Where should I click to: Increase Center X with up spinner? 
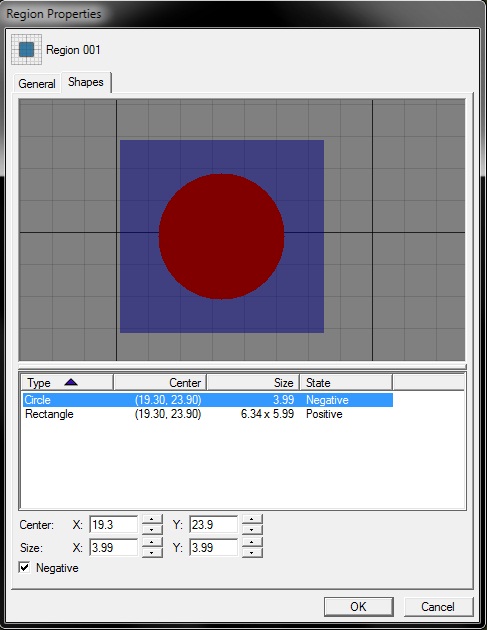[x=152, y=520]
